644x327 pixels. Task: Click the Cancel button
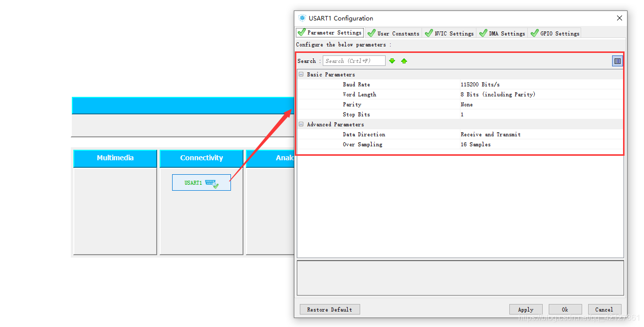pos(605,310)
